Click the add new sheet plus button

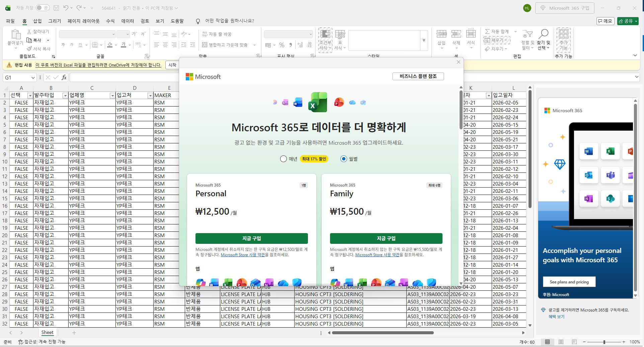tap(74, 333)
